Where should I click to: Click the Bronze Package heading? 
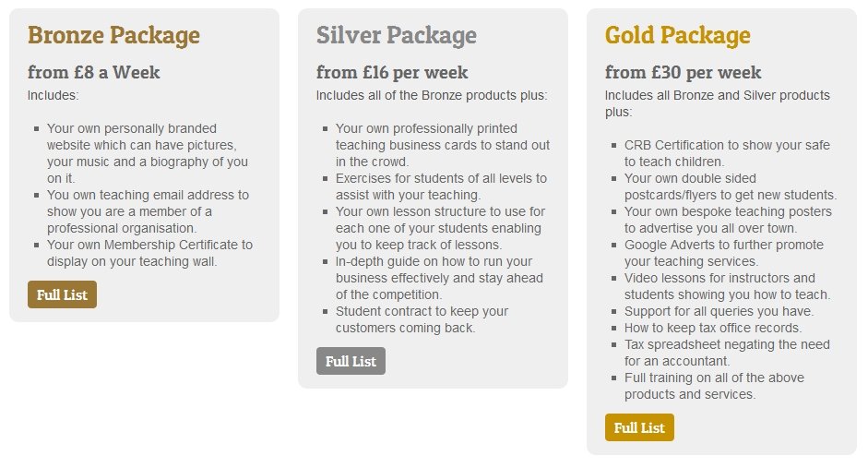(114, 35)
